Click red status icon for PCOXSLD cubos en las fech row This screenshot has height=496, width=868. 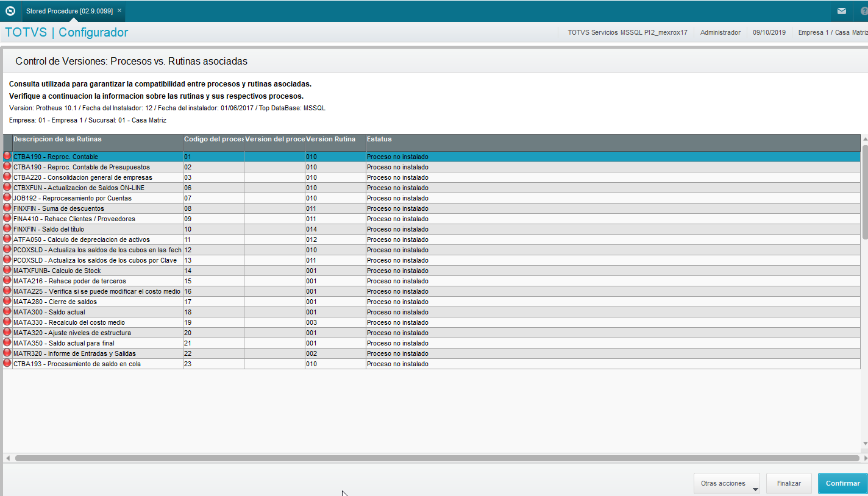click(7, 249)
